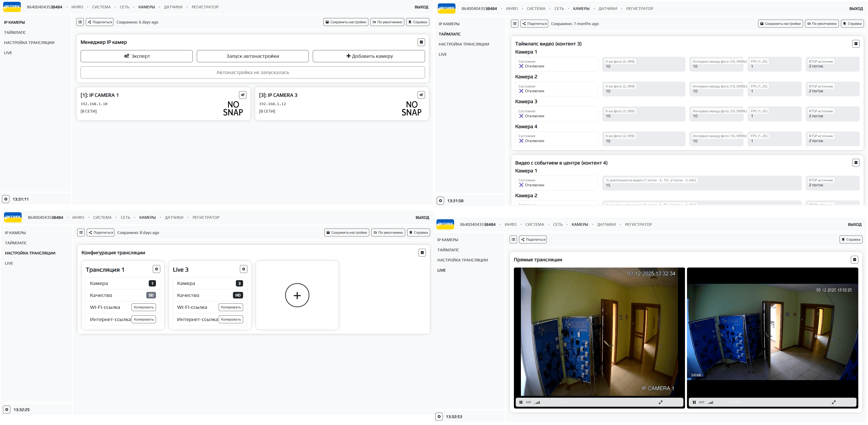Click Запуск автонастройки button
This screenshot has width=868, height=425.
point(252,56)
